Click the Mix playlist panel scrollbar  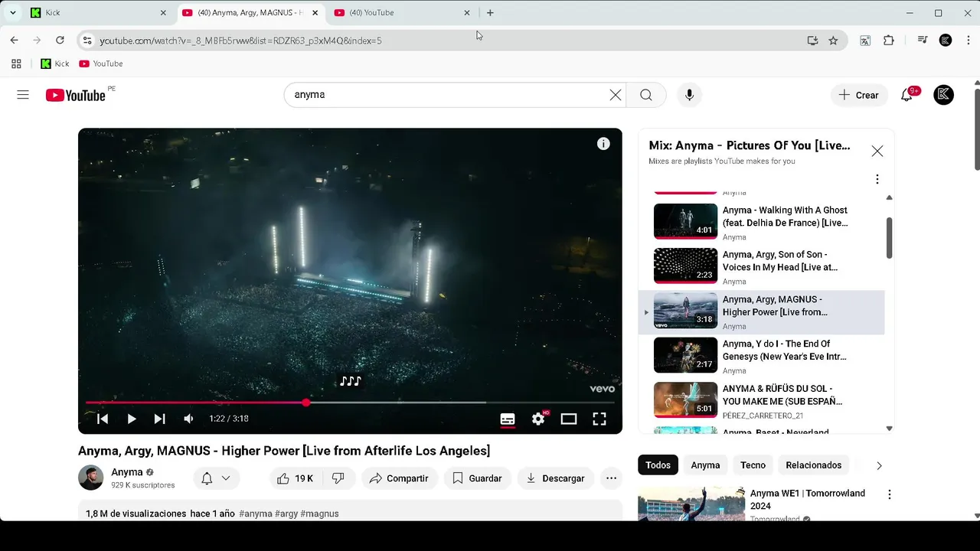[x=889, y=237]
